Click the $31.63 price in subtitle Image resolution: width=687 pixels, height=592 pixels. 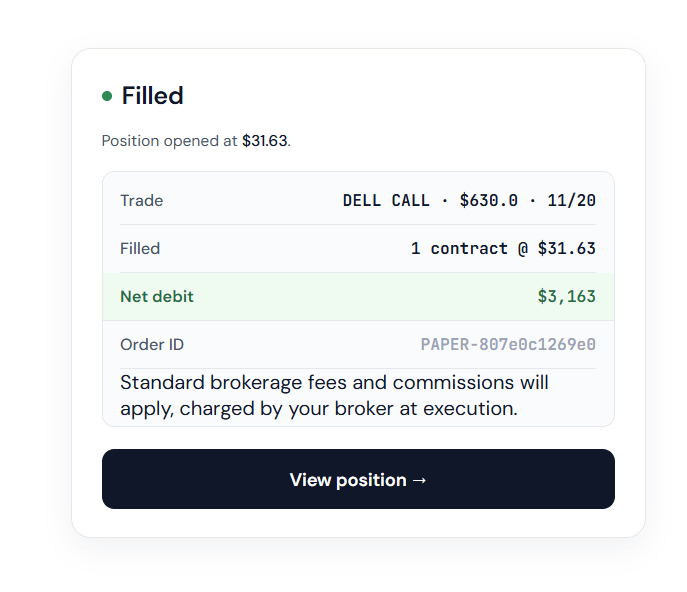(x=265, y=141)
